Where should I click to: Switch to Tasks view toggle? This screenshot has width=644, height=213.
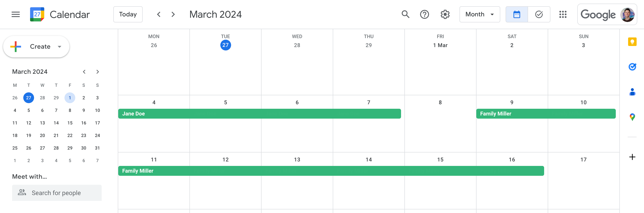pyautogui.click(x=539, y=15)
